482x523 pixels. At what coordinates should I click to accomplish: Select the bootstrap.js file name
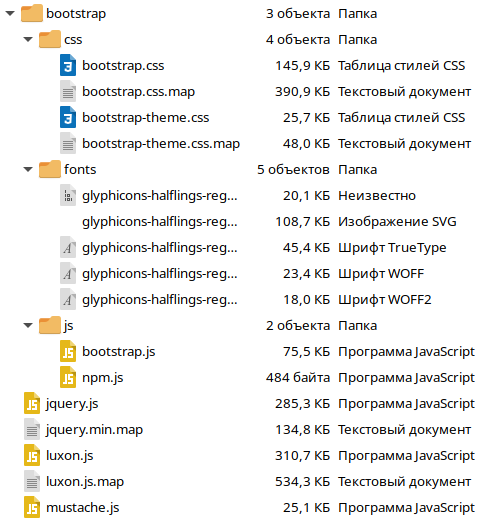tap(119, 352)
